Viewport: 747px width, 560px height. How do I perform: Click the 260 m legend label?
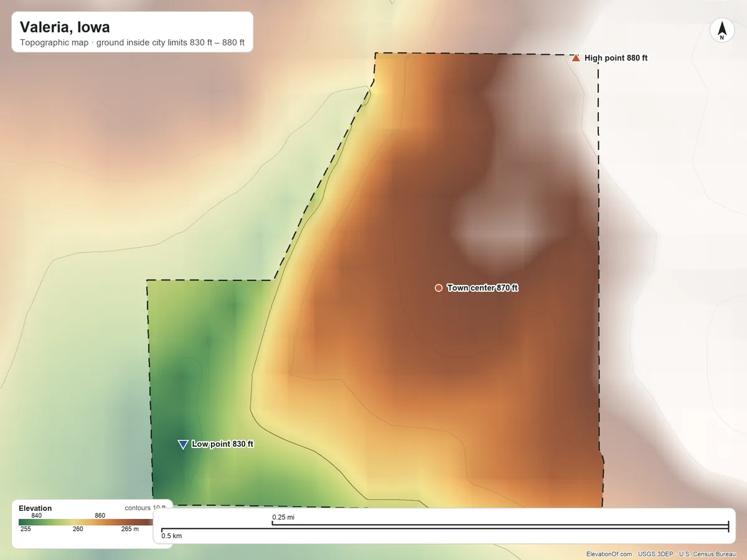pos(78,530)
